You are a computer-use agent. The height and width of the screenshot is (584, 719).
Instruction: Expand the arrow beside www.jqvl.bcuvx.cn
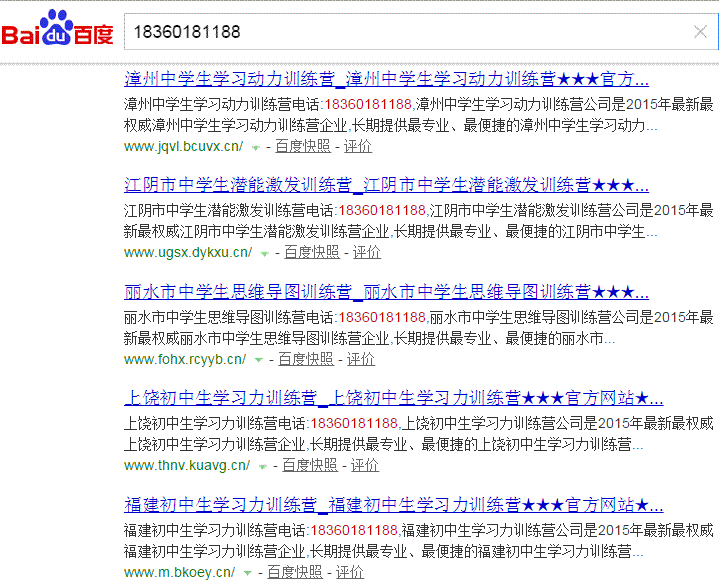[255, 148]
